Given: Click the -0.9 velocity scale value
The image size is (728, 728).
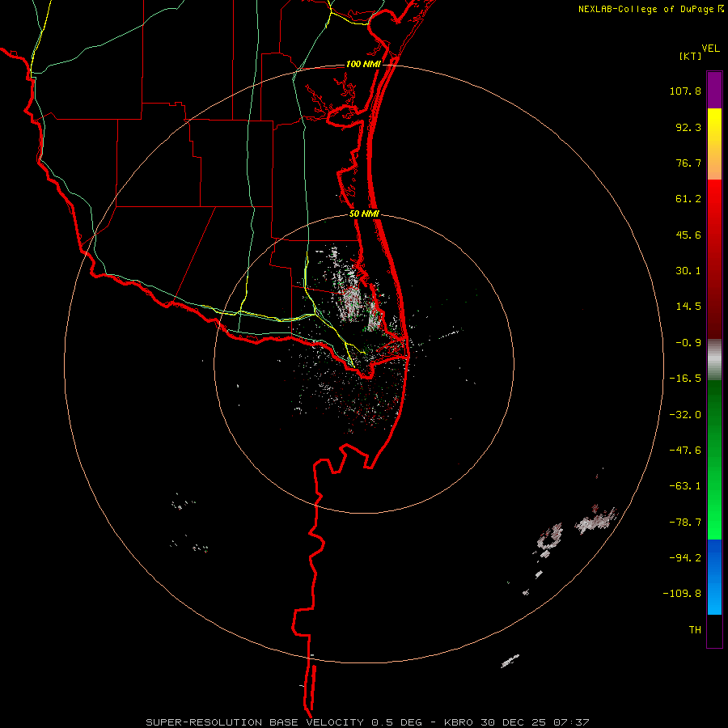Looking at the screenshot, I should click(x=688, y=343).
